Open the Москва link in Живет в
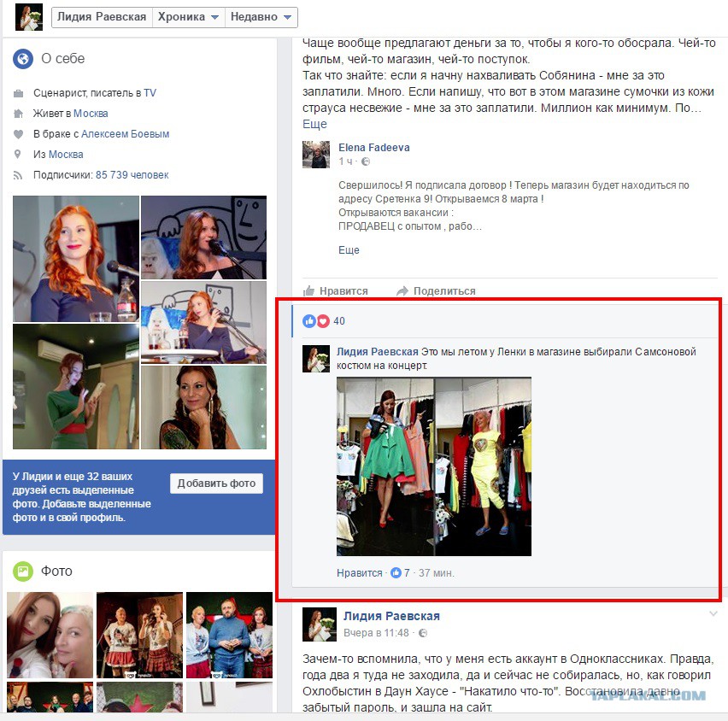This screenshot has height=721, width=728. click(x=91, y=114)
